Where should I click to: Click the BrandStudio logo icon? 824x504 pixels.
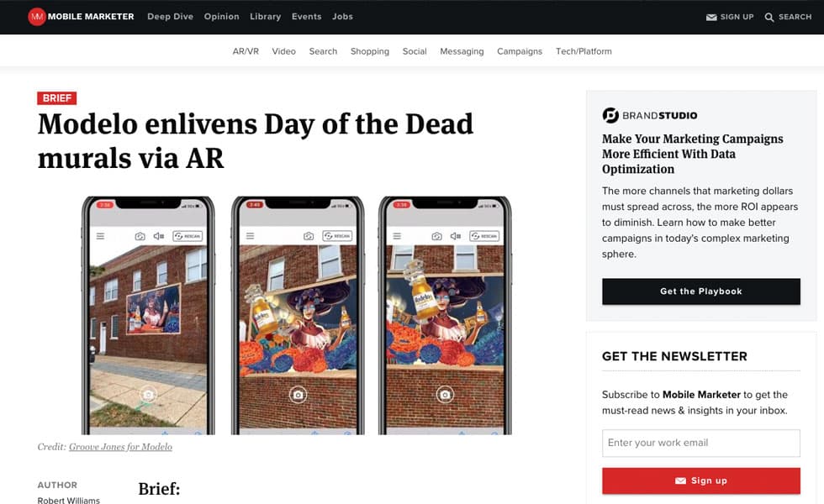(x=610, y=115)
